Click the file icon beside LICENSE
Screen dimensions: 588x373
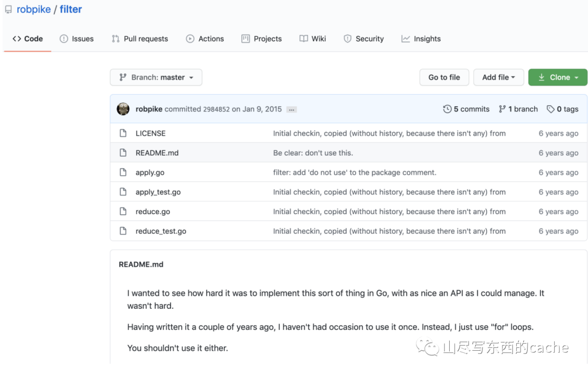[x=123, y=133]
